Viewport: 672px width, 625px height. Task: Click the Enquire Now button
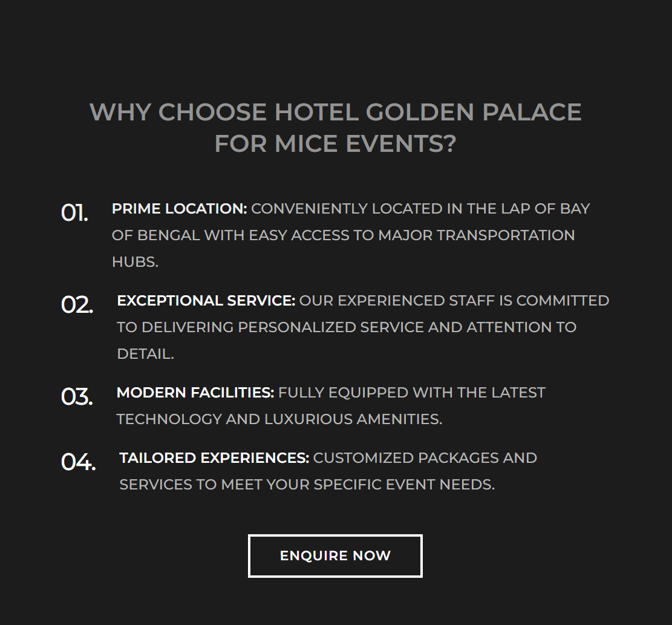pos(335,555)
